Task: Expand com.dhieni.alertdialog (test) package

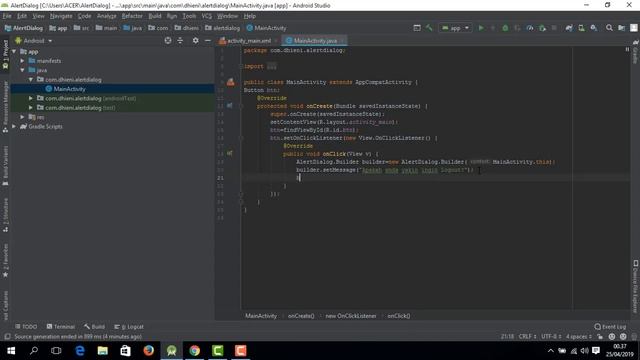Action: click(x=31, y=108)
